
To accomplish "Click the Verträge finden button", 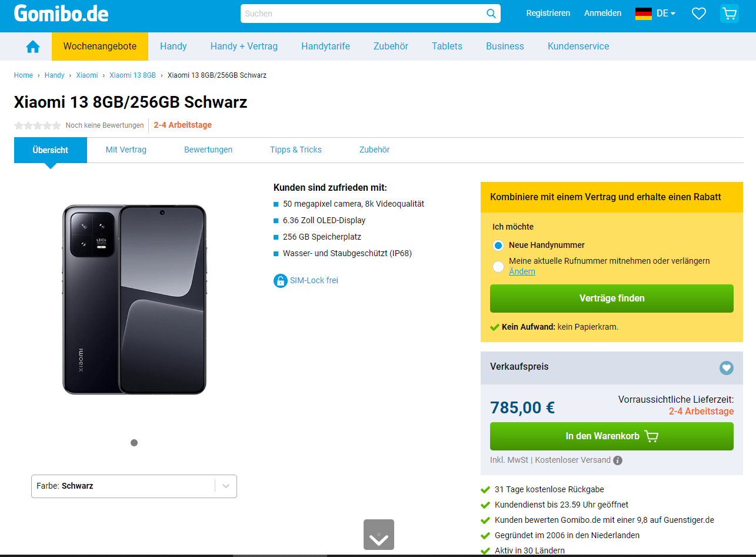I will click(611, 299).
